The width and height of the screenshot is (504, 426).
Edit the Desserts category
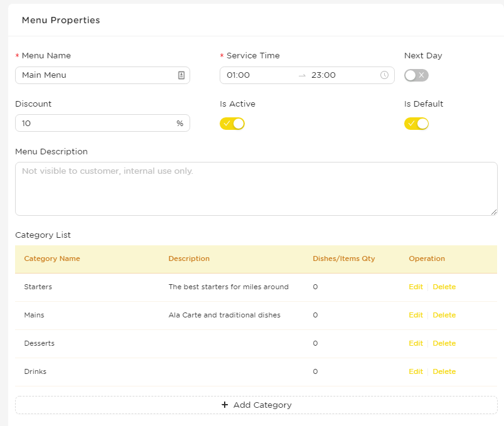(x=416, y=343)
